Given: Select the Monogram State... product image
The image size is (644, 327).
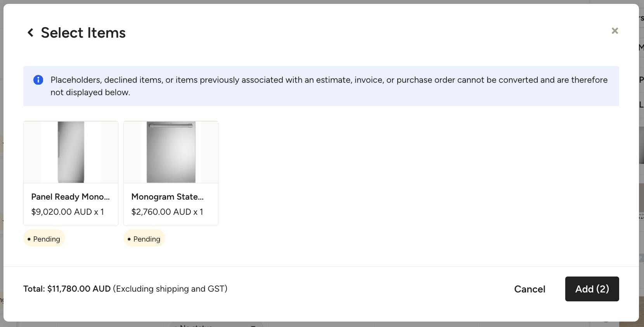Looking at the screenshot, I should [x=171, y=152].
